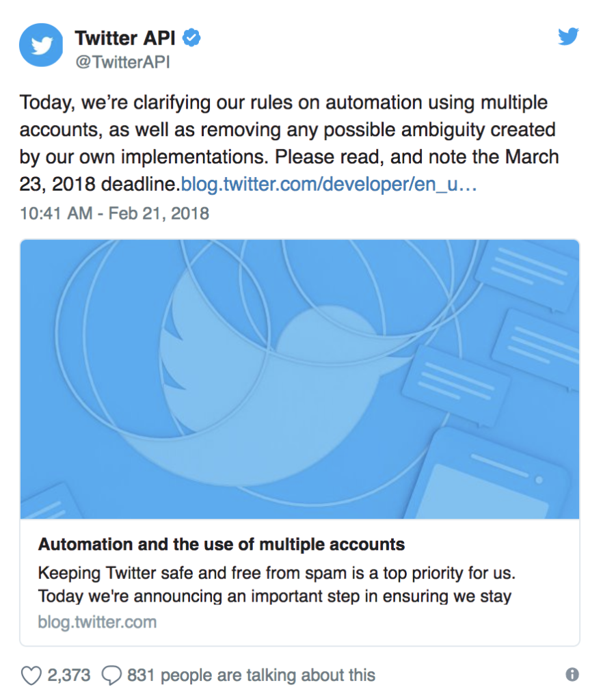
Task: Follow the blog.twitter.com/developer/en_u… link
Action: pyautogui.click(x=329, y=184)
